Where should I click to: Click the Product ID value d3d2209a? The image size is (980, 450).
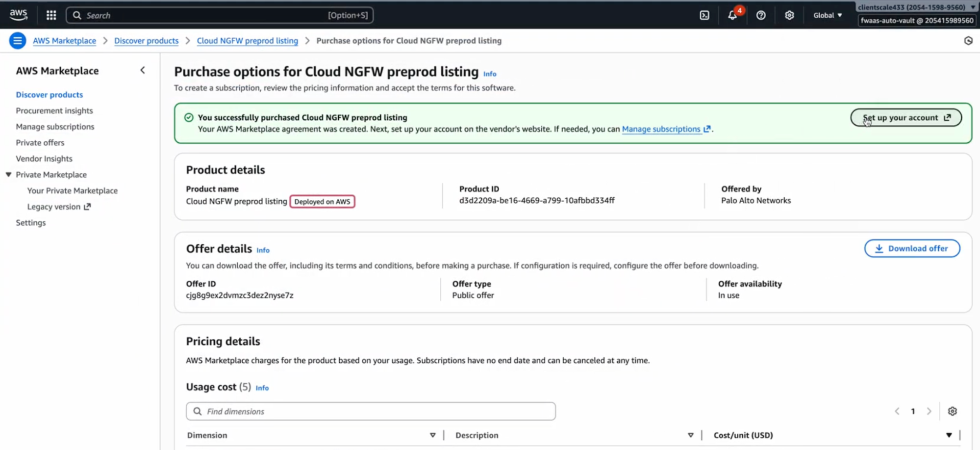tap(537, 201)
